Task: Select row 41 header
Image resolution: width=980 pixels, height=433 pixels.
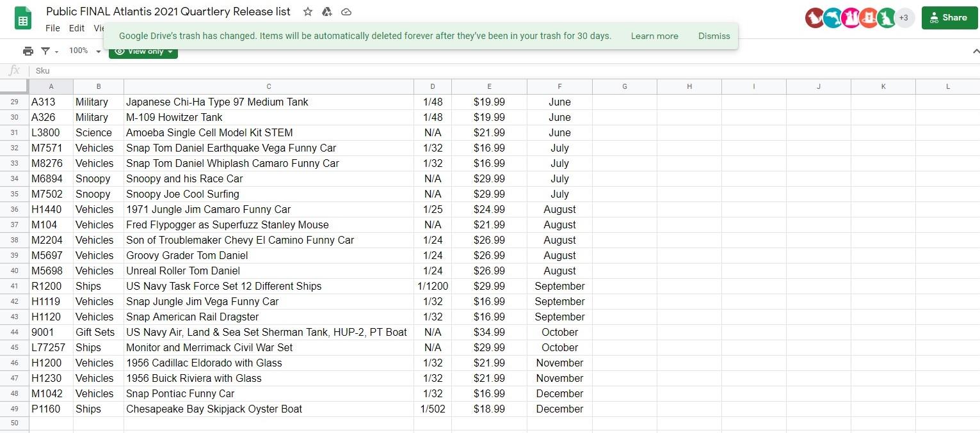Action: (14, 287)
